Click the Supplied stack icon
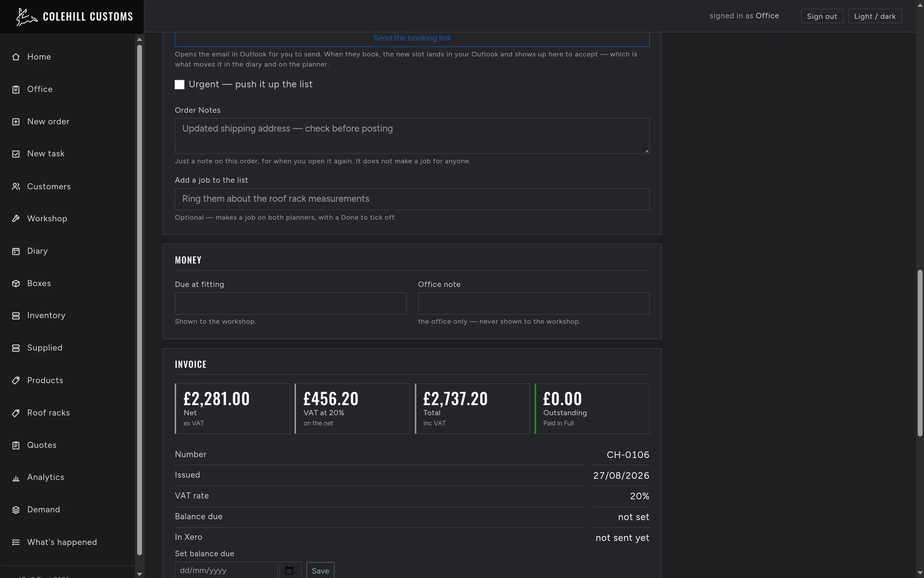The image size is (924, 578). (x=16, y=348)
